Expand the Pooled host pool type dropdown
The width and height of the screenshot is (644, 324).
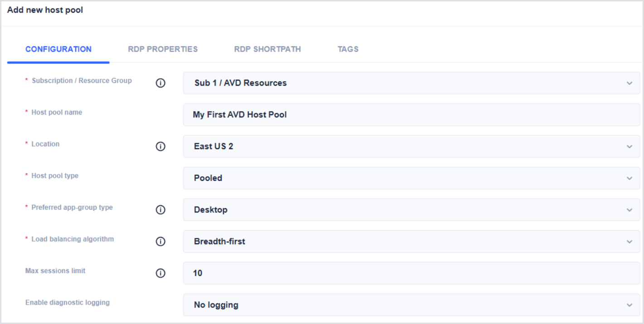[x=411, y=178]
